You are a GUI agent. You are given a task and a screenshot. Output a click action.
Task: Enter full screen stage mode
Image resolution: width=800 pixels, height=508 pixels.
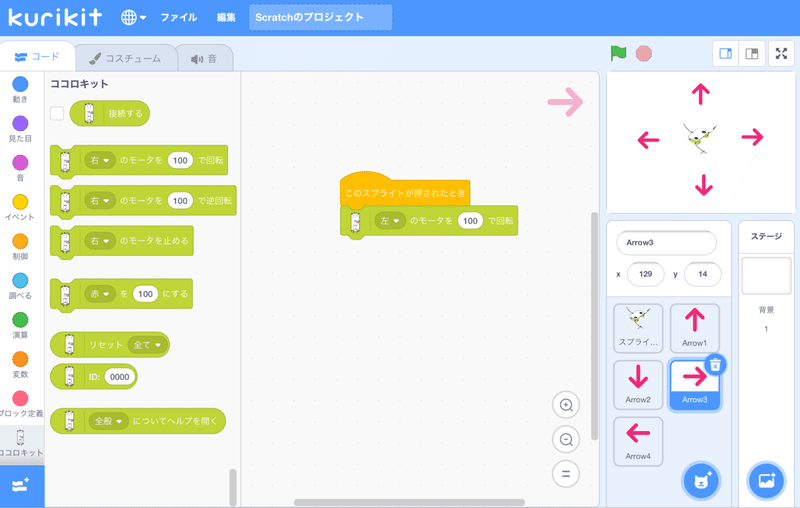click(x=781, y=54)
